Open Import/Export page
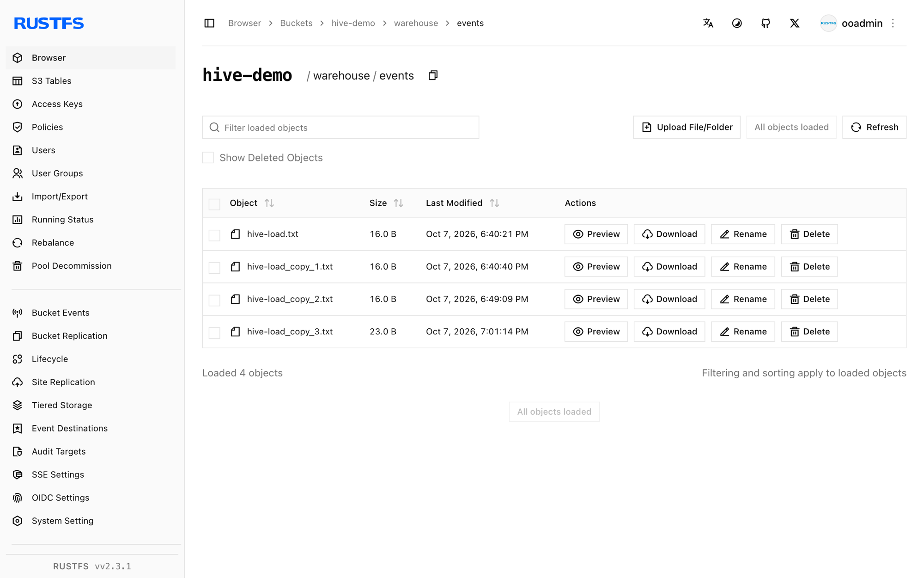This screenshot has width=924, height=578. tap(91, 197)
